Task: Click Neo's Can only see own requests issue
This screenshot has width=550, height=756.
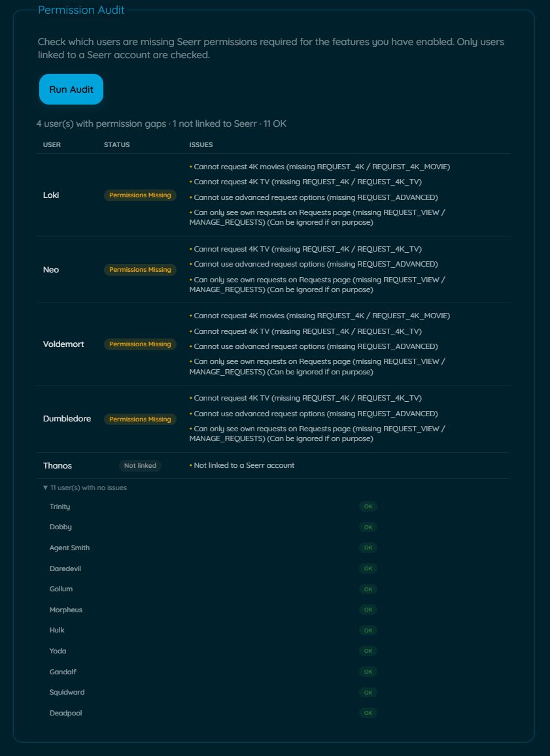Action: [317, 284]
